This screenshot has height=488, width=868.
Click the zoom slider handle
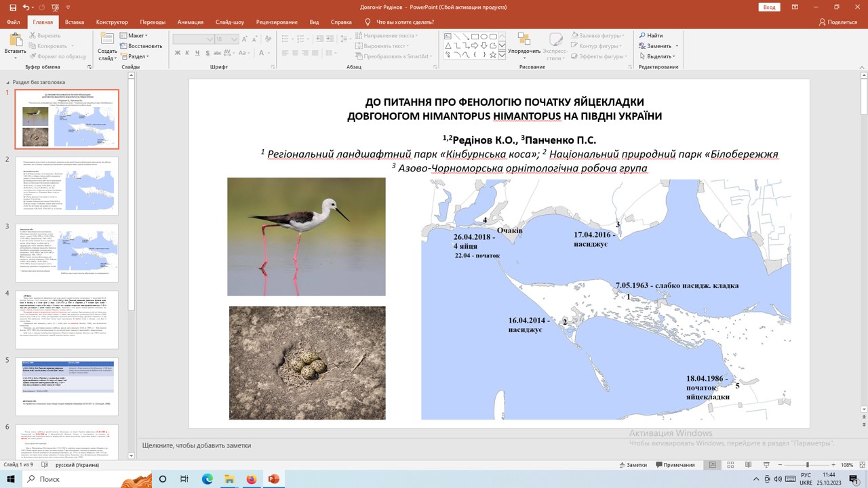tap(808, 465)
